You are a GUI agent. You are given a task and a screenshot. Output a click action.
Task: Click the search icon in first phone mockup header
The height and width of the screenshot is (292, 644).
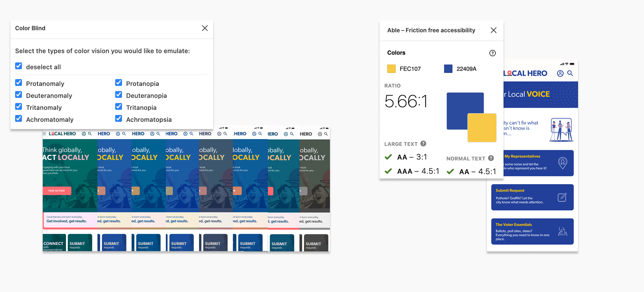click(90, 134)
